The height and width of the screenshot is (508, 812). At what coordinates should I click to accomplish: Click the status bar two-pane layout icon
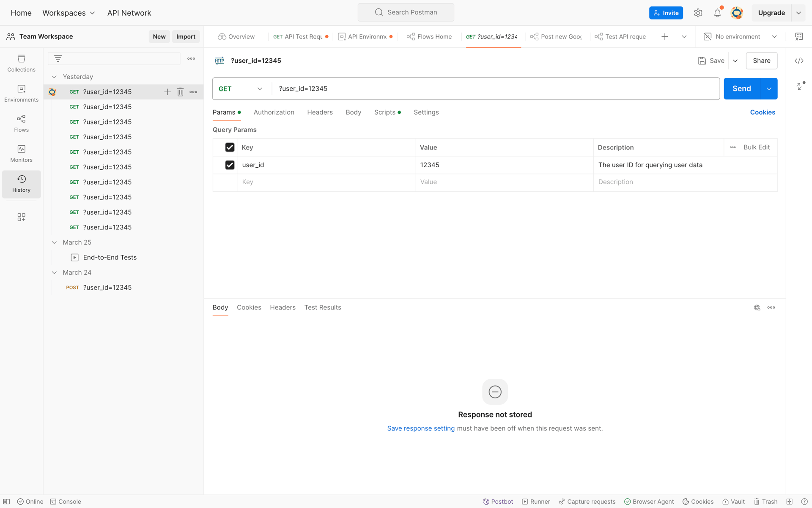789,502
